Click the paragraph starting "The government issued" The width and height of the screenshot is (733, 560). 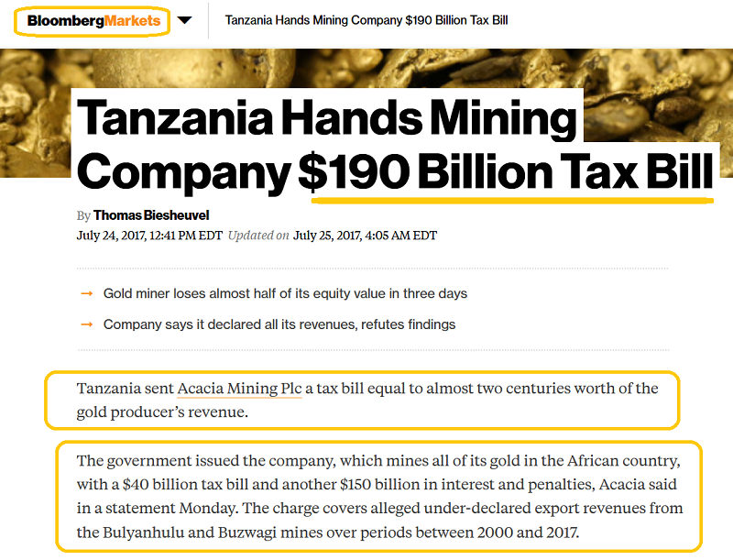(x=380, y=496)
